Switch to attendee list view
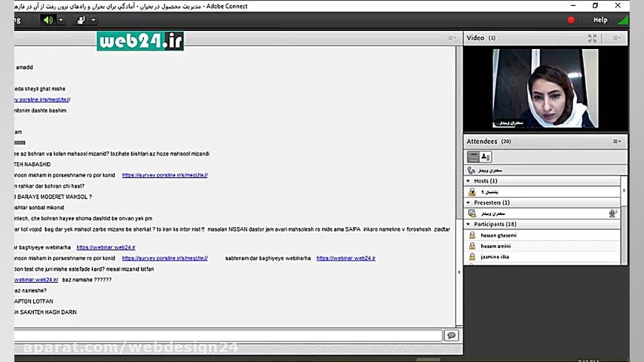Viewport: 644px width, 362px height. click(x=473, y=157)
